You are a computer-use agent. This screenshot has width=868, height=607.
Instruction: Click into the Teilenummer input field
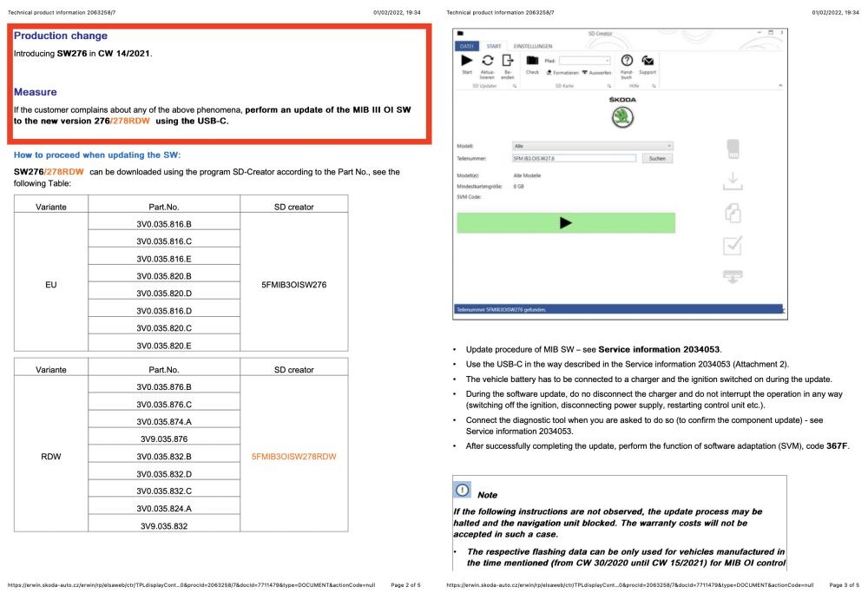click(x=574, y=158)
